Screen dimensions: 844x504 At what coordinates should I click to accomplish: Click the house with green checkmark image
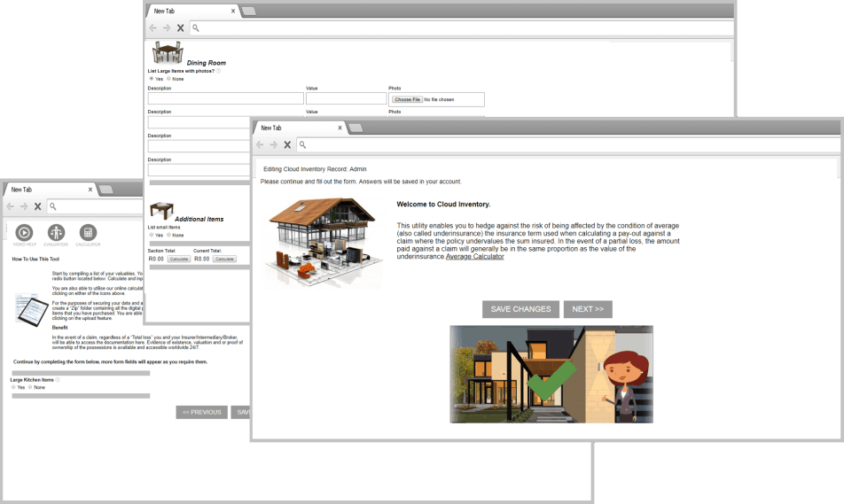[x=551, y=374]
